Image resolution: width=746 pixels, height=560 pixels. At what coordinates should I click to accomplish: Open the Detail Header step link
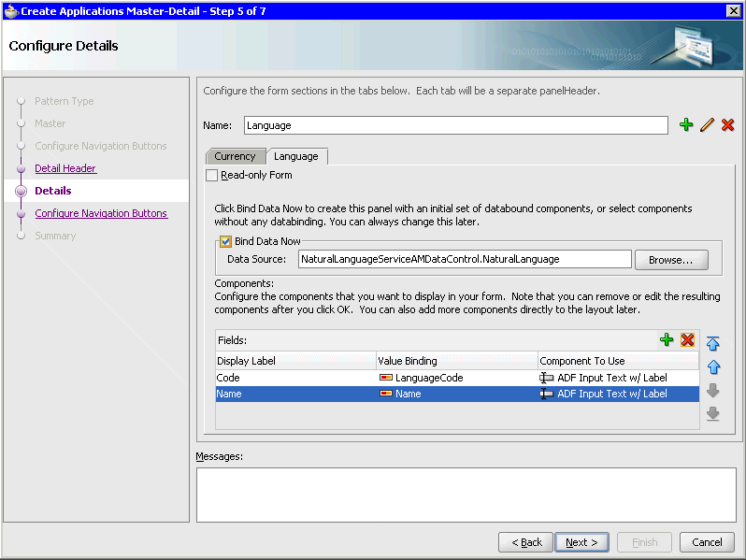(x=65, y=168)
